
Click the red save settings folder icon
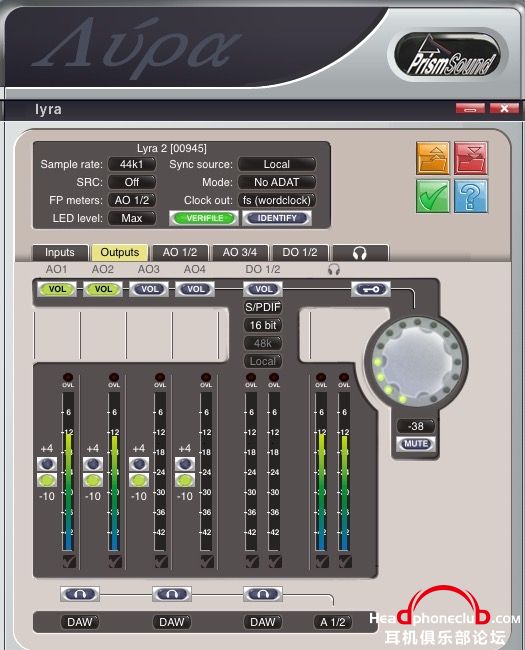(471, 158)
